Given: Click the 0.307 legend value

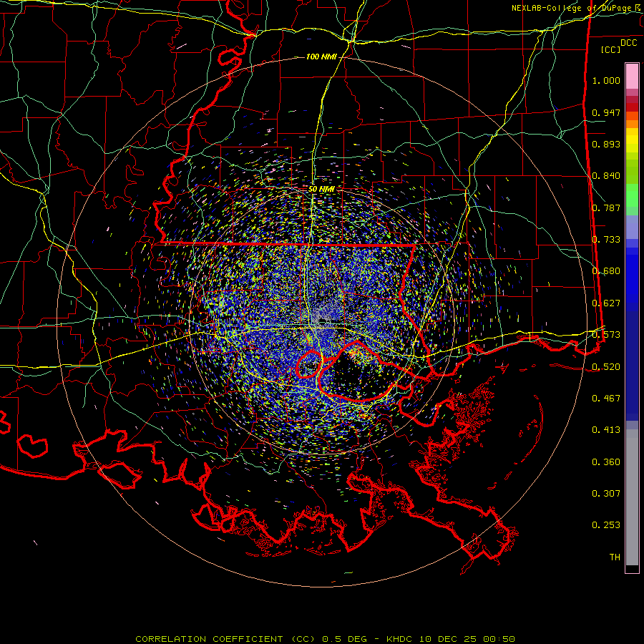Looking at the screenshot, I should [x=606, y=494].
